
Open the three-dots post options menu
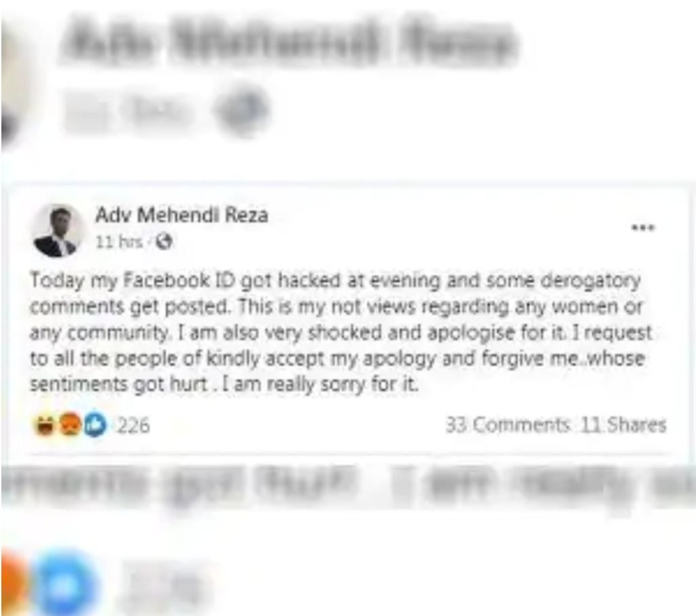[x=643, y=228]
